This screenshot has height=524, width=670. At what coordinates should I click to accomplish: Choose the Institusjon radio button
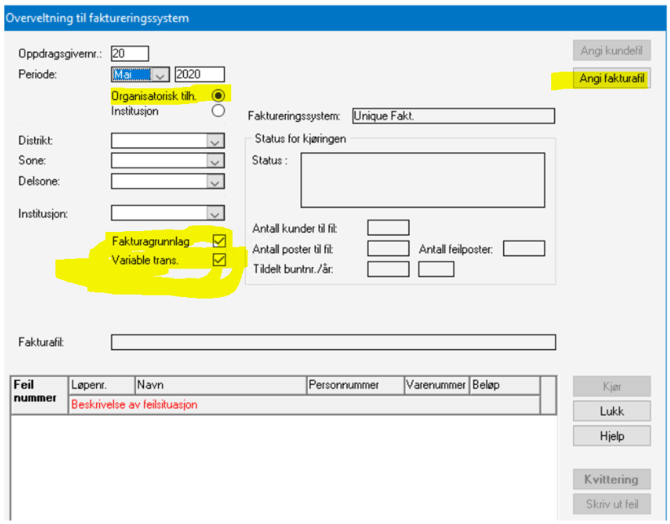click(x=218, y=111)
